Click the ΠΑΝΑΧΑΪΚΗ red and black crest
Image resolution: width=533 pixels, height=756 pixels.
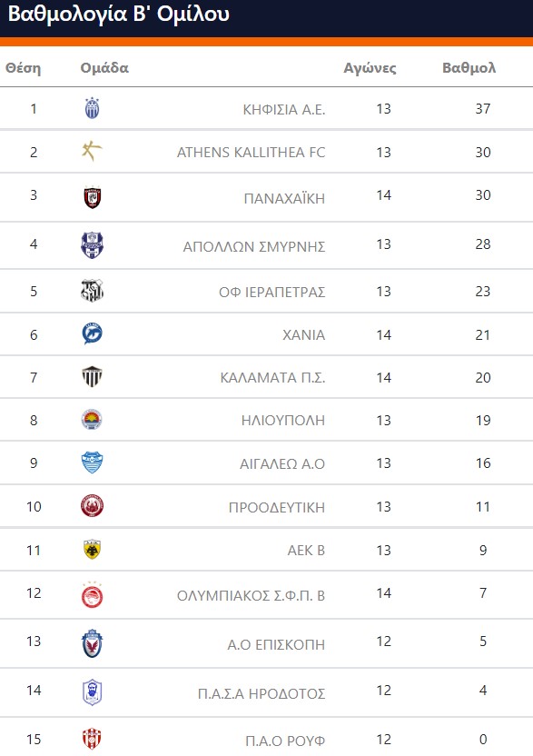[x=92, y=197]
